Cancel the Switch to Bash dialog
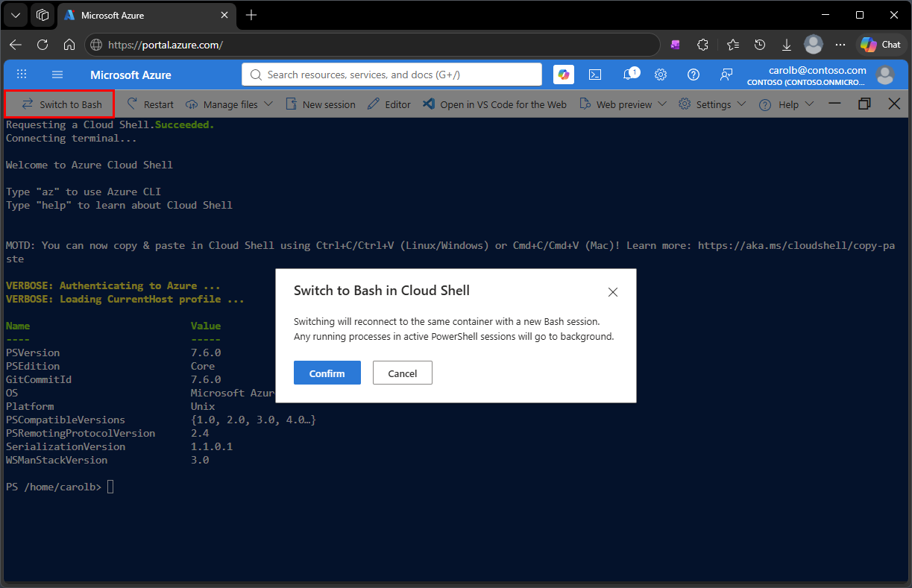Screen dimensions: 912x588 pos(403,373)
